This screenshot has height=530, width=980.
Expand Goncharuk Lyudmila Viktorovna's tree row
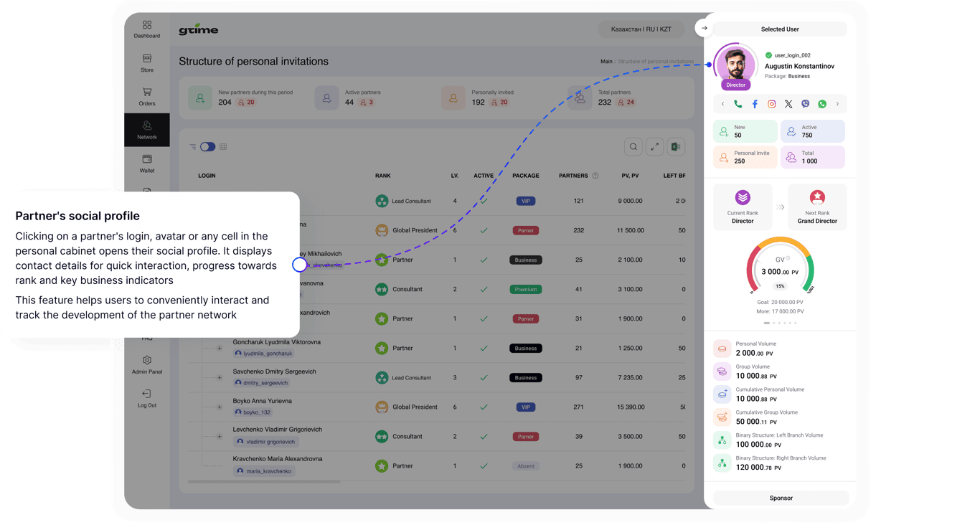click(x=220, y=349)
